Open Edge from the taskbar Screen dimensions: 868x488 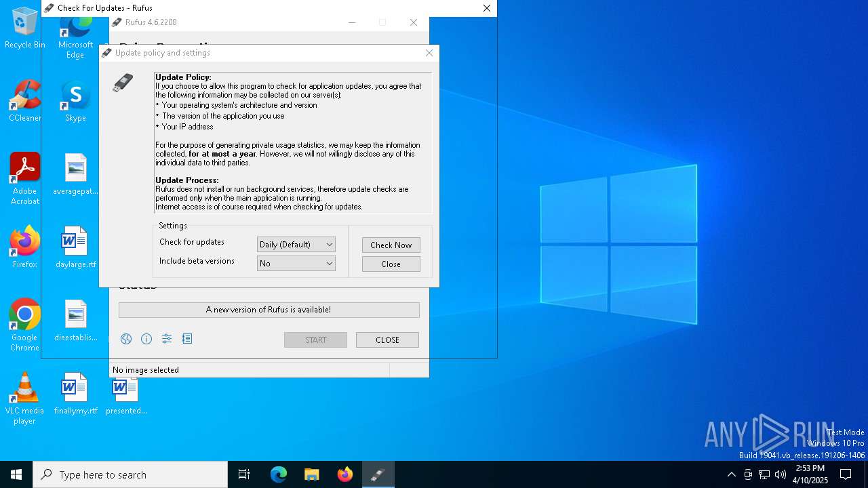279,474
